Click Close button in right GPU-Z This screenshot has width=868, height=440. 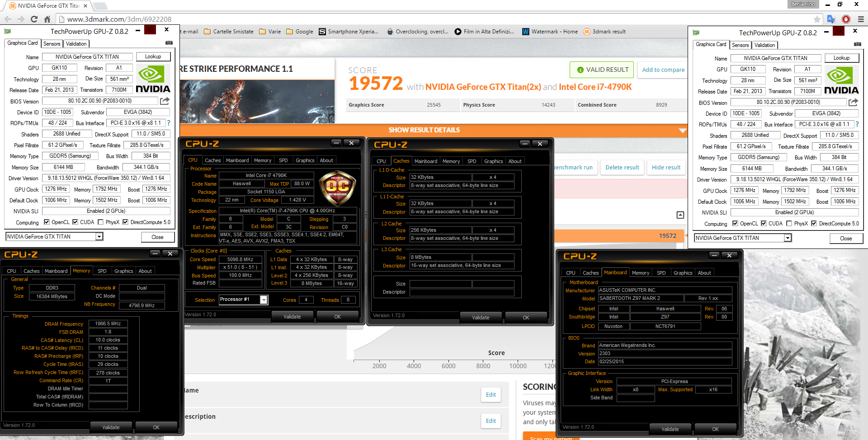[846, 239]
